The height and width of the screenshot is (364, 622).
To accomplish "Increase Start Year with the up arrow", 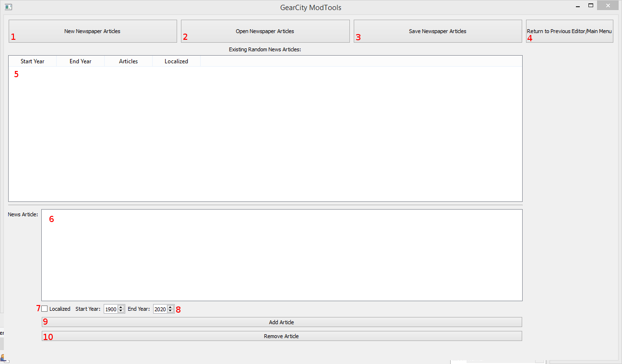I will click(121, 307).
